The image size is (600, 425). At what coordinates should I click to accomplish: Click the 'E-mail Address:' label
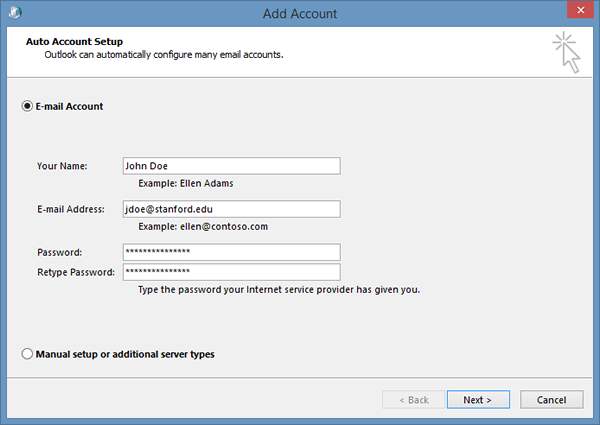tap(71, 209)
